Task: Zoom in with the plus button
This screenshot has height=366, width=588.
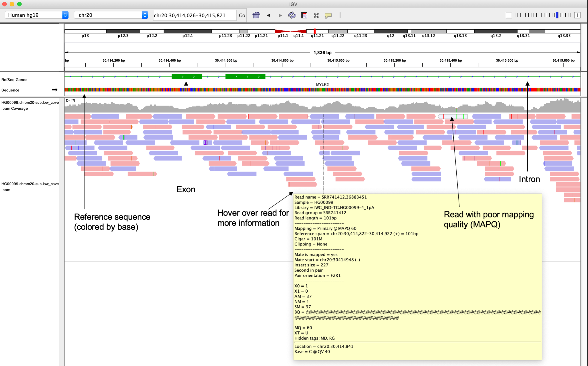Action: click(577, 15)
